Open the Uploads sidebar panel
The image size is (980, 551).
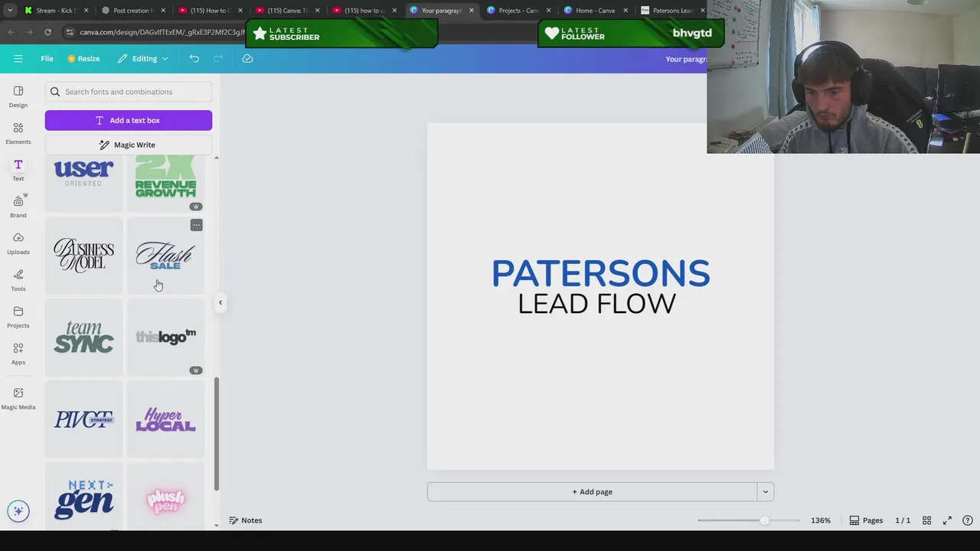[18, 243]
